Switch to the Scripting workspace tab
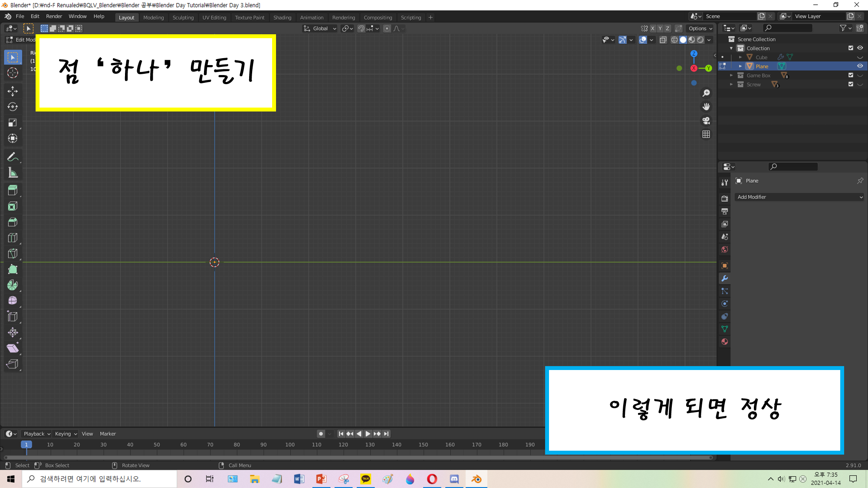Viewport: 868px width, 488px height. click(x=411, y=17)
